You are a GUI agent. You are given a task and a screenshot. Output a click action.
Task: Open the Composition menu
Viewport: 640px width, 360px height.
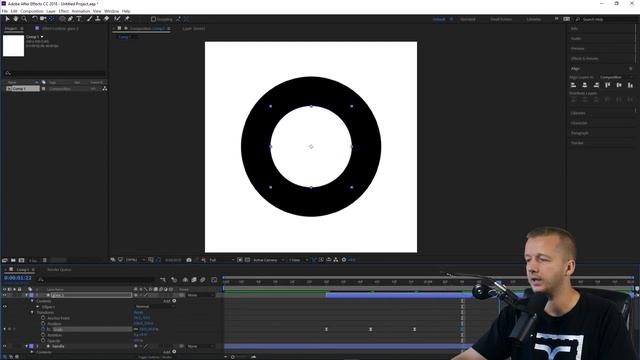click(x=32, y=11)
